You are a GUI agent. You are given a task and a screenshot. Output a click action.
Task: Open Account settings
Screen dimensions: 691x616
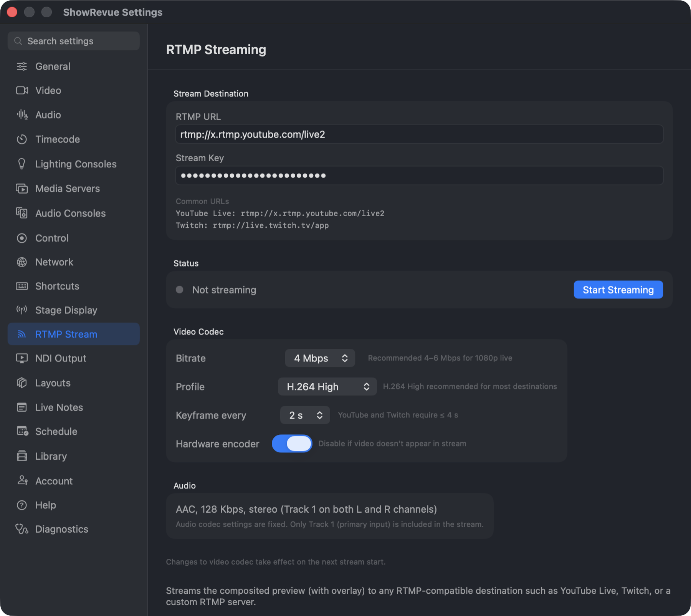click(x=73, y=480)
